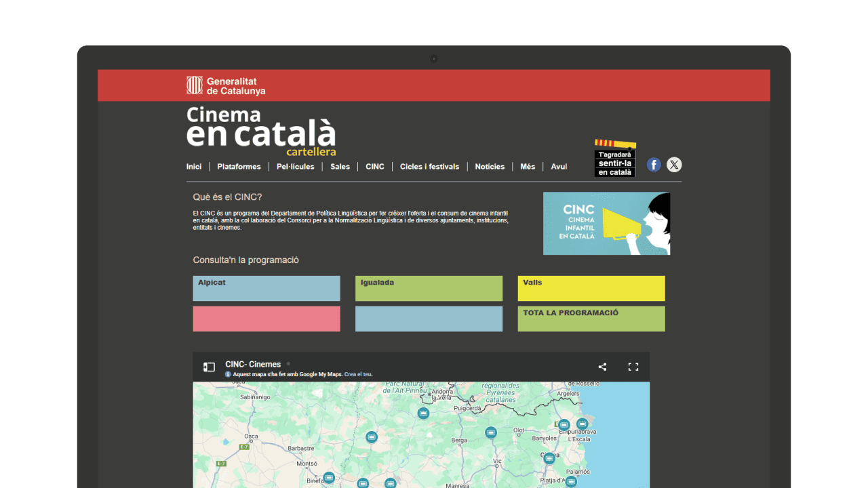Visit the Facebook page icon

pyautogui.click(x=654, y=165)
